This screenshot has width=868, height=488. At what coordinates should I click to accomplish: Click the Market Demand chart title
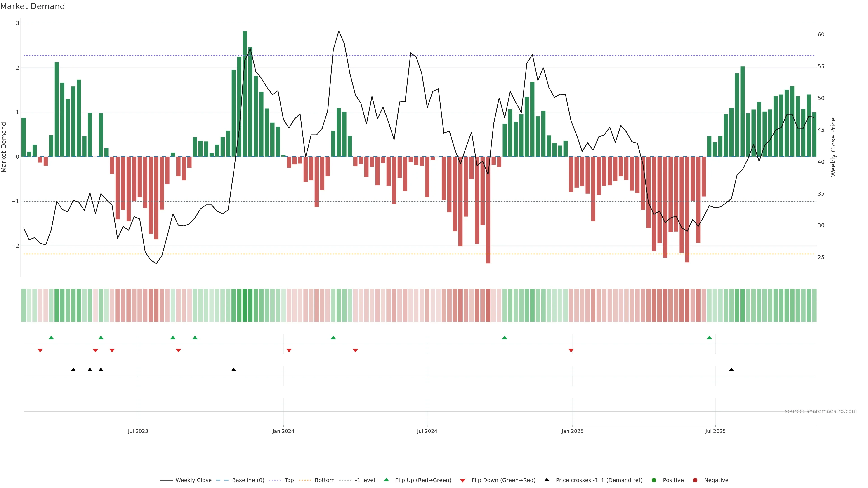coord(32,6)
